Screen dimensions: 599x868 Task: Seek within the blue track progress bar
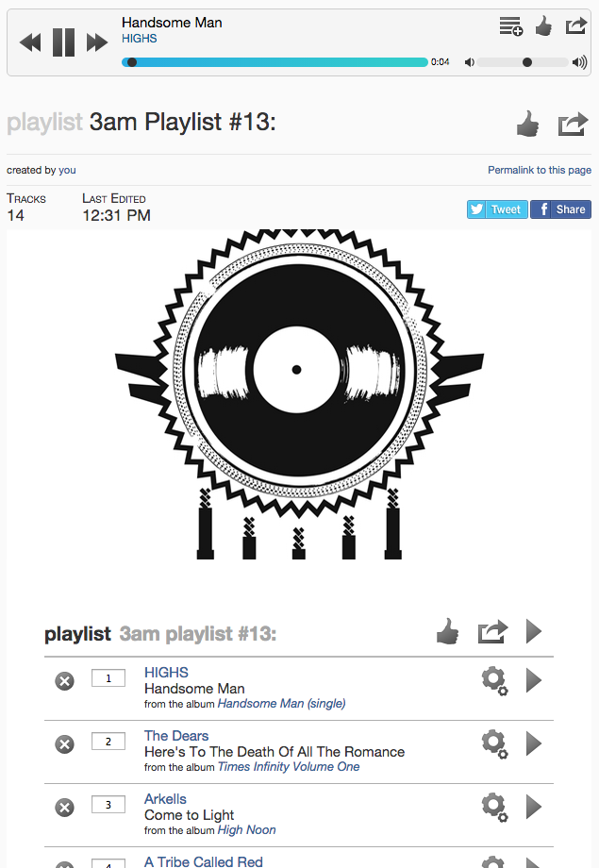pos(275,62)
